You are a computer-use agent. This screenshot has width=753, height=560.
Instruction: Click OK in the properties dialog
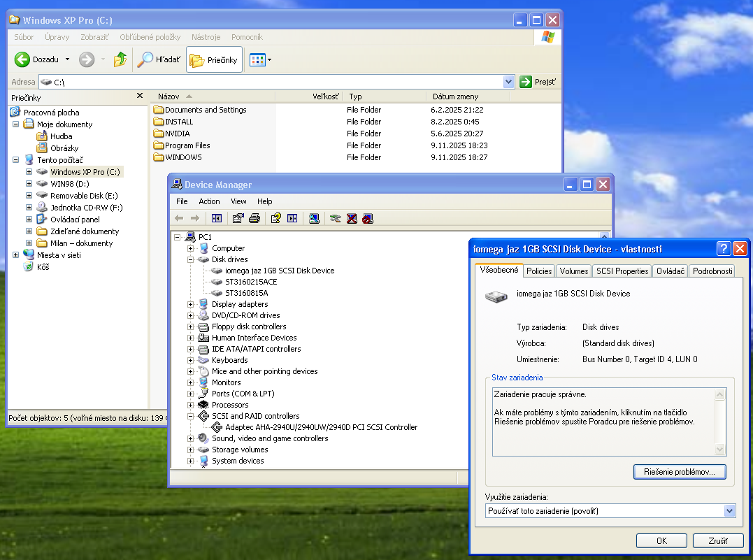pyautogui.click(x=661, y=541)
